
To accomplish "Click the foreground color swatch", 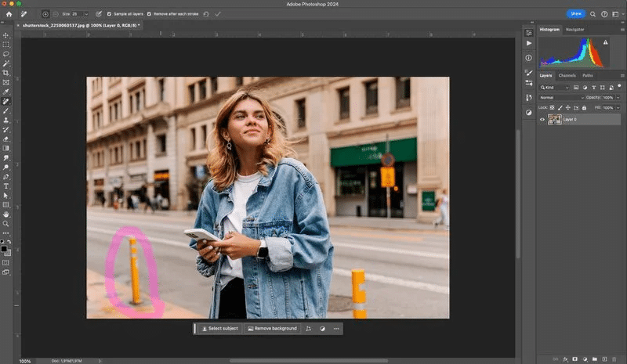I will pyautogui.click(x=5, y=248).
